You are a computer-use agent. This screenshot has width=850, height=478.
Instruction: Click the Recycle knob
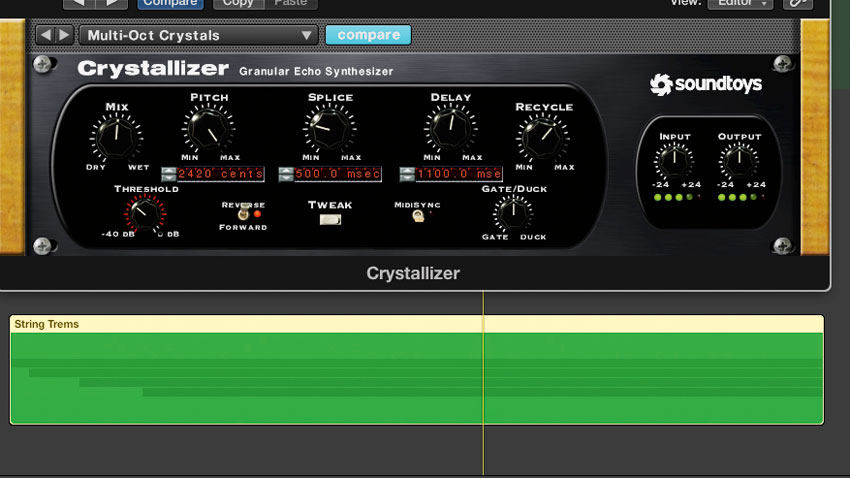(x=543, y=139)
